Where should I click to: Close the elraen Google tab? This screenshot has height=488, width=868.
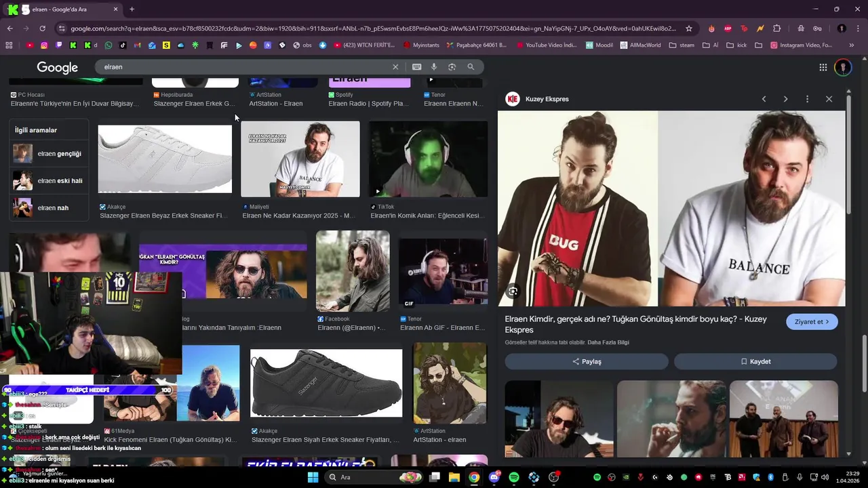click(115, 9)
